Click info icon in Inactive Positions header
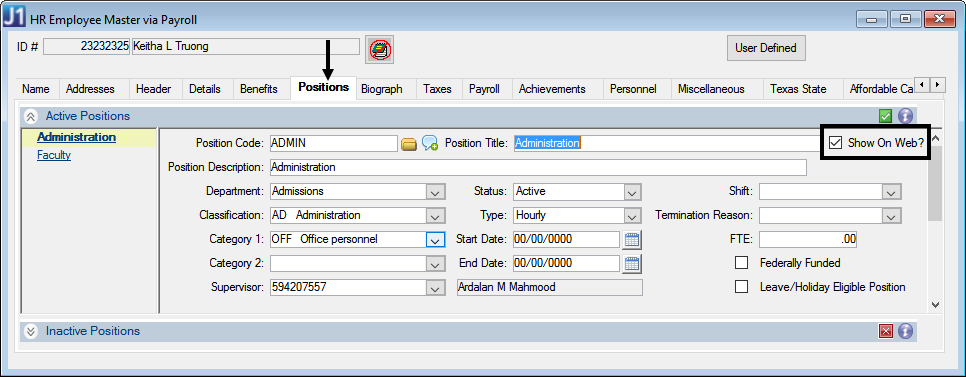Screen dimensions: 966x377 tap(905, 331)
